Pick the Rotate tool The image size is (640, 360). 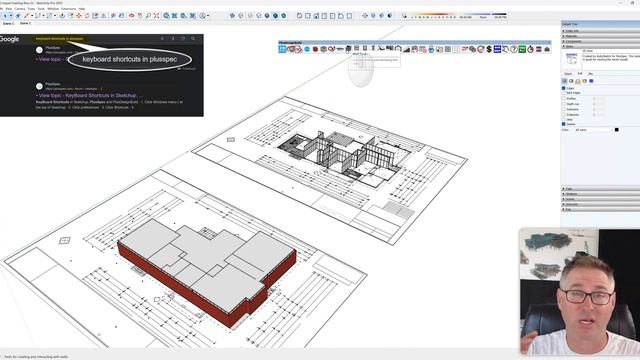[x=87, y=16]
